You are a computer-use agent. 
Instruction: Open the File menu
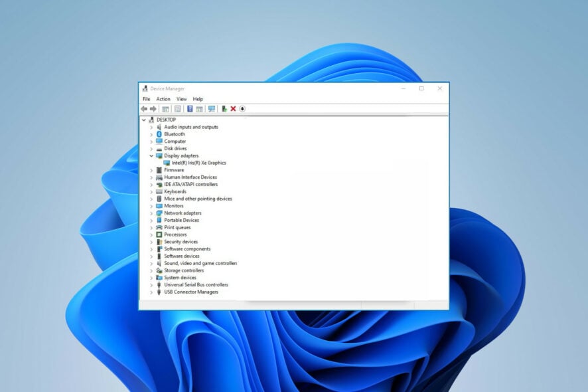[146, 99]
